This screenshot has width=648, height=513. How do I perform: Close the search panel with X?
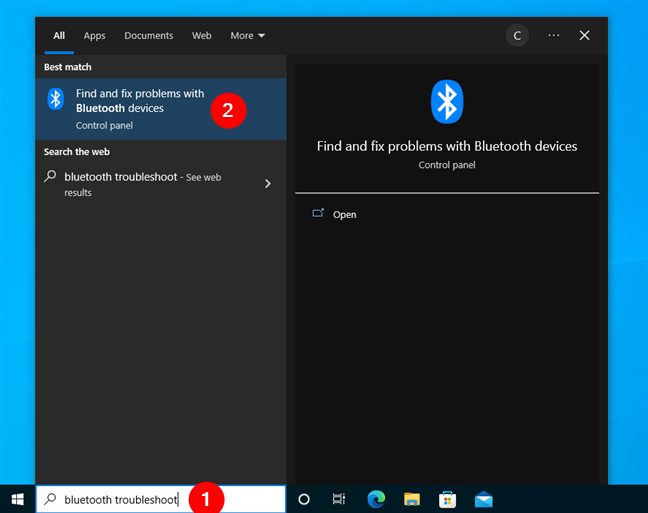pyautogui.click(x=584, y=36)
